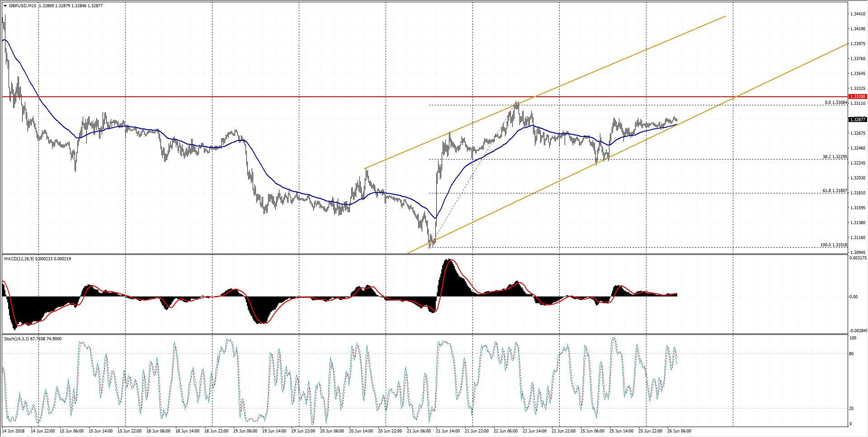The image size is (868, 437).
Task: Click the 1.34410 price scale value
Action: (x=858, y=14)
